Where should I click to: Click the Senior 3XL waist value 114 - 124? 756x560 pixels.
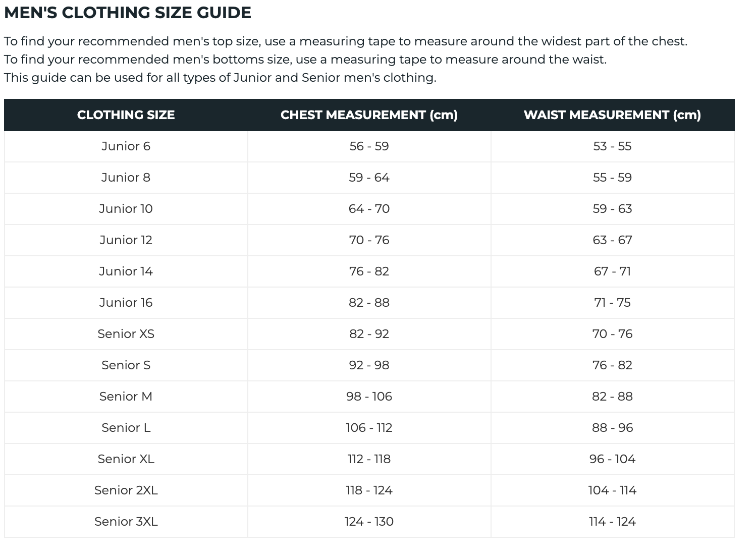click(x=612, y=522)
